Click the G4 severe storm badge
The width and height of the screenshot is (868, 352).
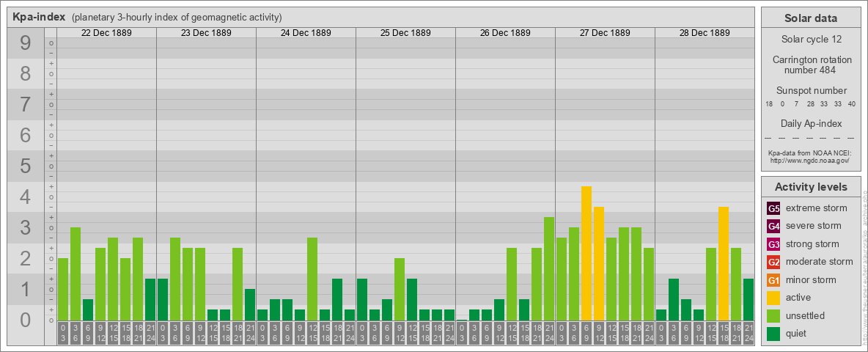(x=773, y=227)
